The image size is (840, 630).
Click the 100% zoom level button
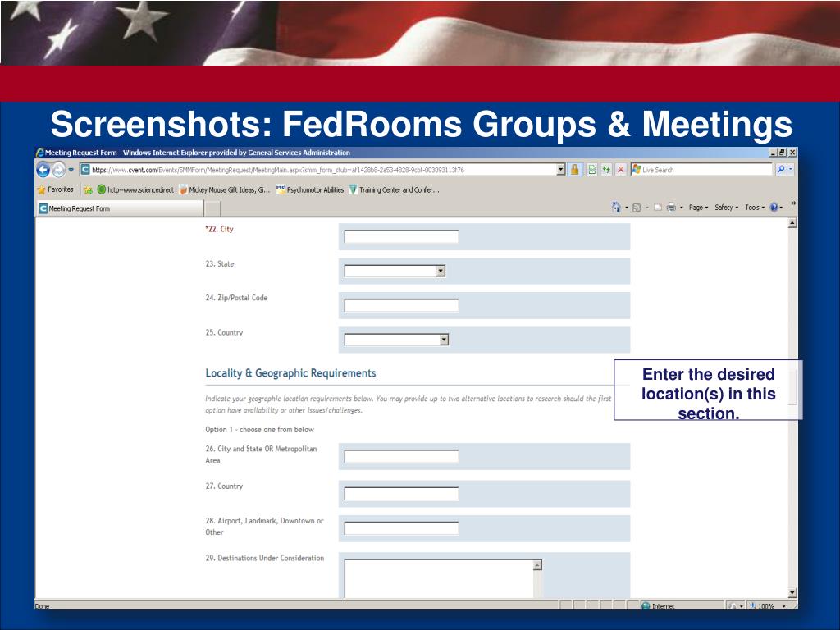click(x=762, y=606)
